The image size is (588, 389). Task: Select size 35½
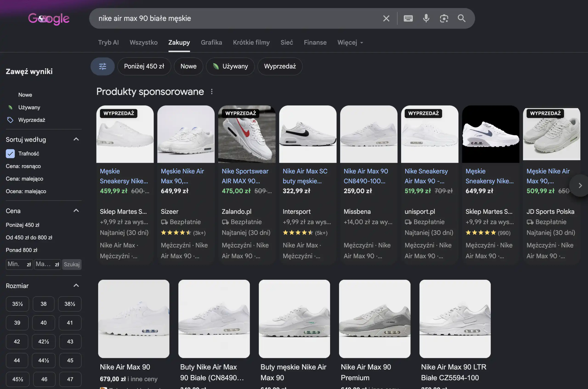[x=17, y=304]
